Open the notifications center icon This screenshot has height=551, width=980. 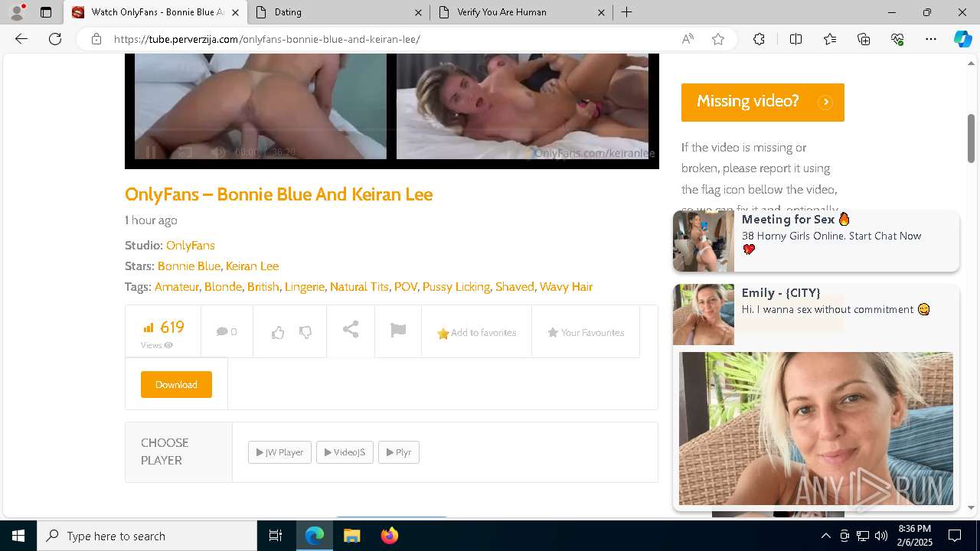(955, 536)
